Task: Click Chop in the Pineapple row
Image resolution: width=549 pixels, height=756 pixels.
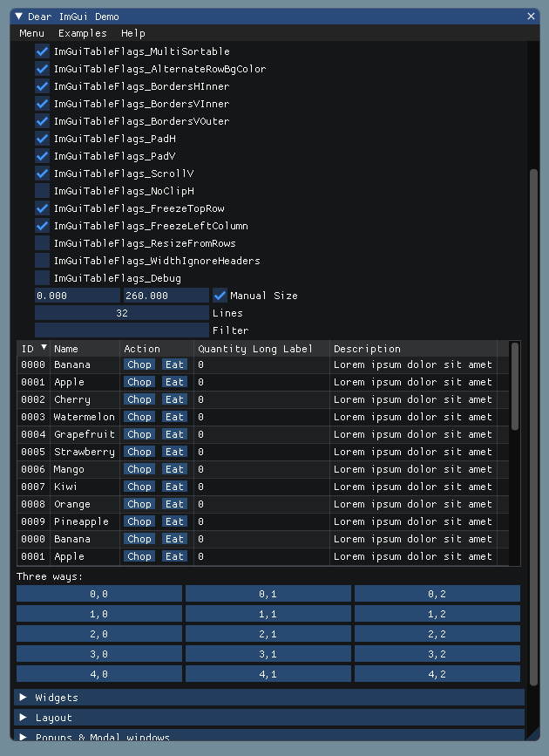Action: click(x=139, y=521)
